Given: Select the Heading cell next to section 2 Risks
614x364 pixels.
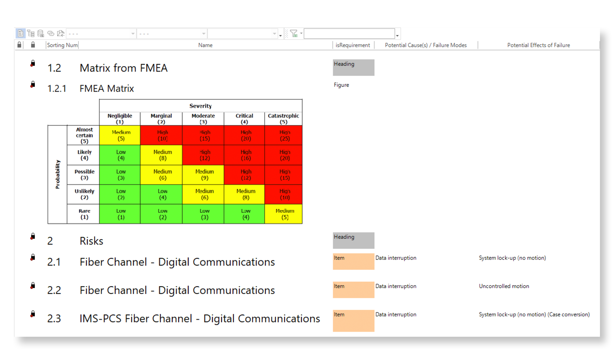Looking at the screenshot, I should coord(353,240).
